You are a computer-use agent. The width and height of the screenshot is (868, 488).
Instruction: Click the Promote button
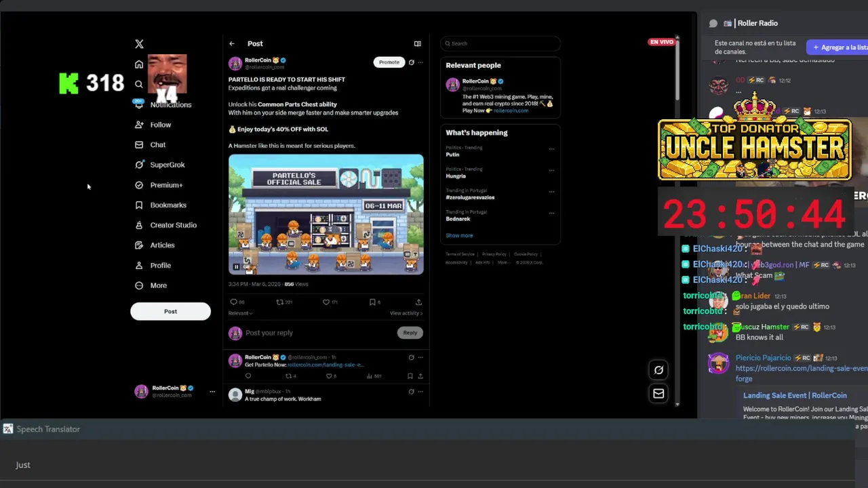point(389,62)
